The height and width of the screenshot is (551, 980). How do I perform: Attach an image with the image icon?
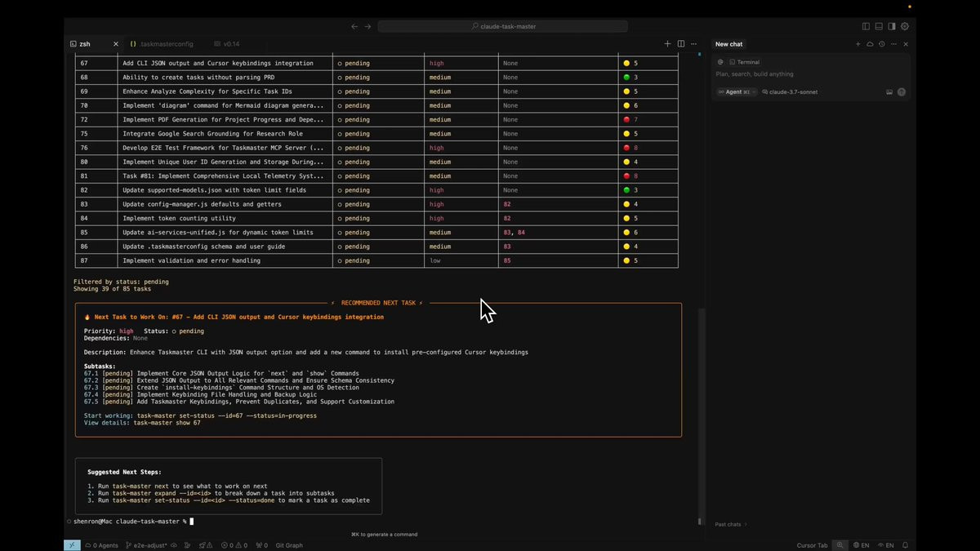(889, 92)
